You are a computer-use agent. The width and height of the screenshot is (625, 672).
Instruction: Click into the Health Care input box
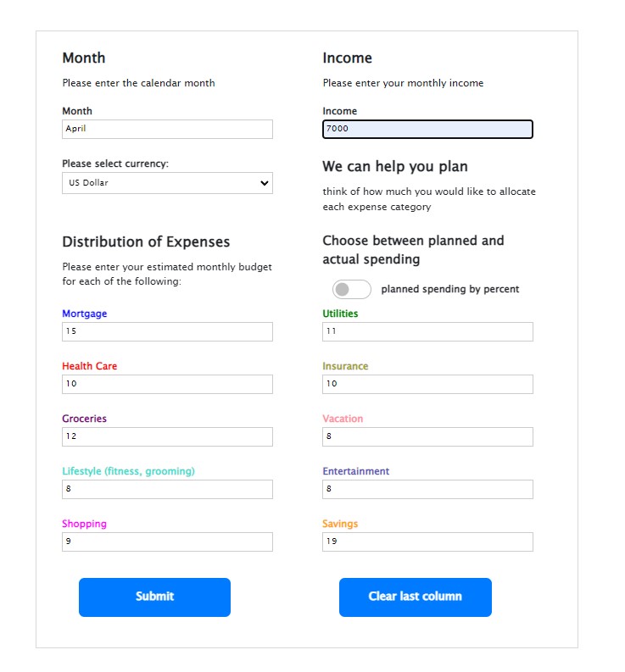(x=167, y=384)
